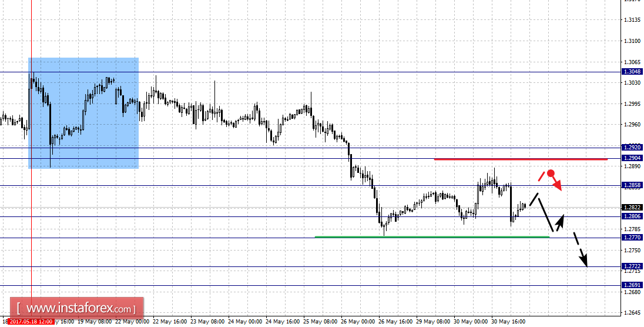The height and width of the screenshot is (327, 644).
Task: Click the 1.3100 price axis tick
Action: coord(632,41)
